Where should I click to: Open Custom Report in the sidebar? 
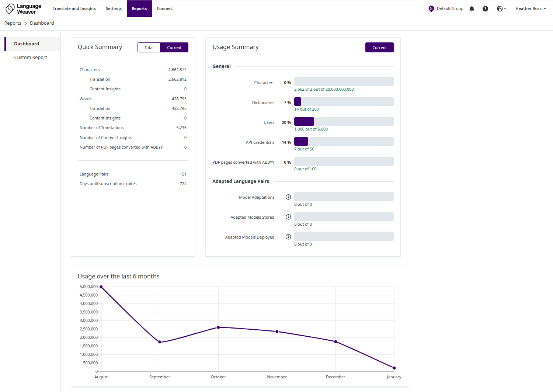(x=31, y=58)
